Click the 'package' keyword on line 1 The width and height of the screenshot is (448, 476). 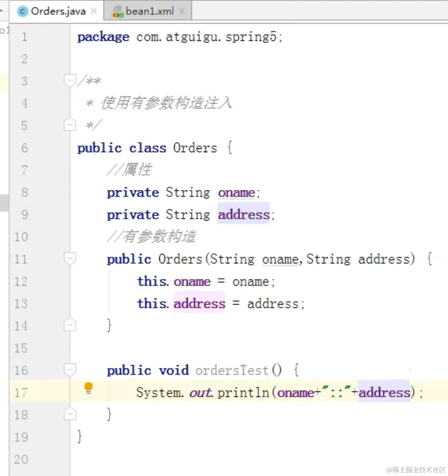pyautogui.click(x=103, y=37)
